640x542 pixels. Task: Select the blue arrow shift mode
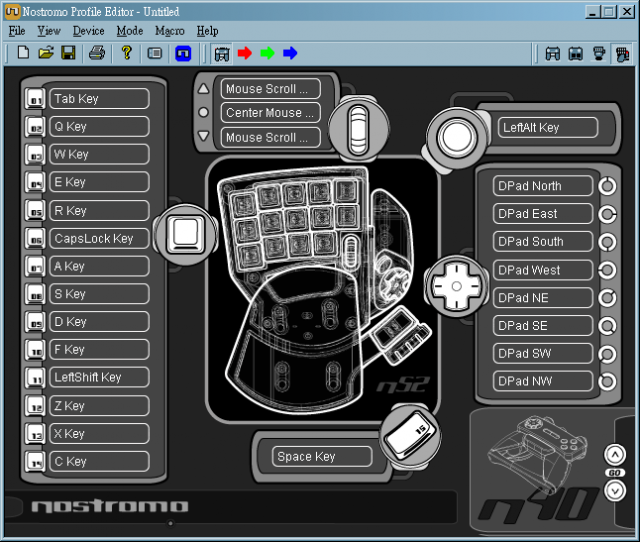coord(290,53)
